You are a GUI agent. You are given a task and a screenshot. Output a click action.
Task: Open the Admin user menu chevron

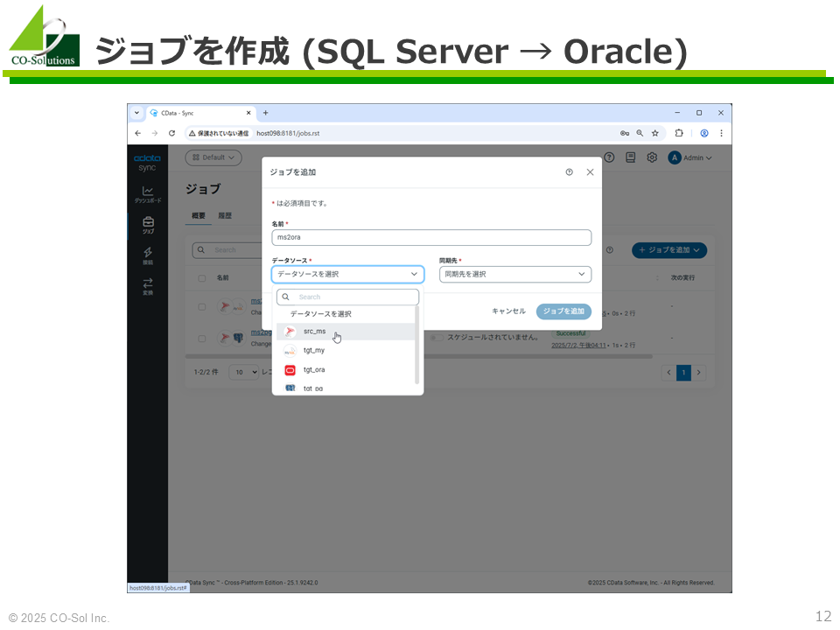[x=710, y=158]
